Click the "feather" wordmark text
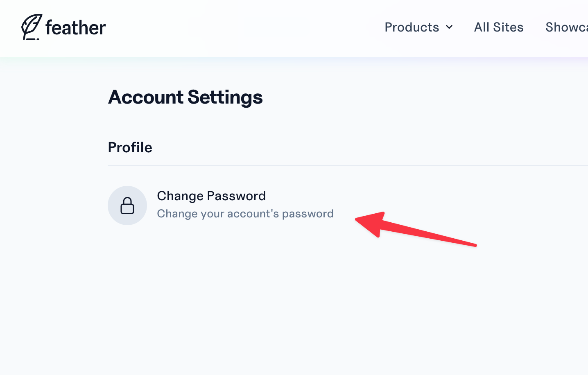The width and height of the screenshot is (588, 375). point(76,28)
